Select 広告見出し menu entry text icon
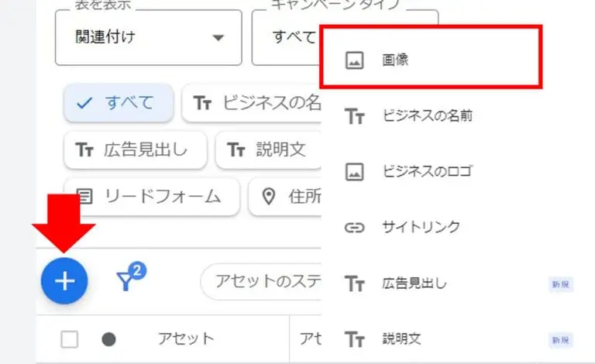Viewport: 595px width, 364px height. point(354,284)
